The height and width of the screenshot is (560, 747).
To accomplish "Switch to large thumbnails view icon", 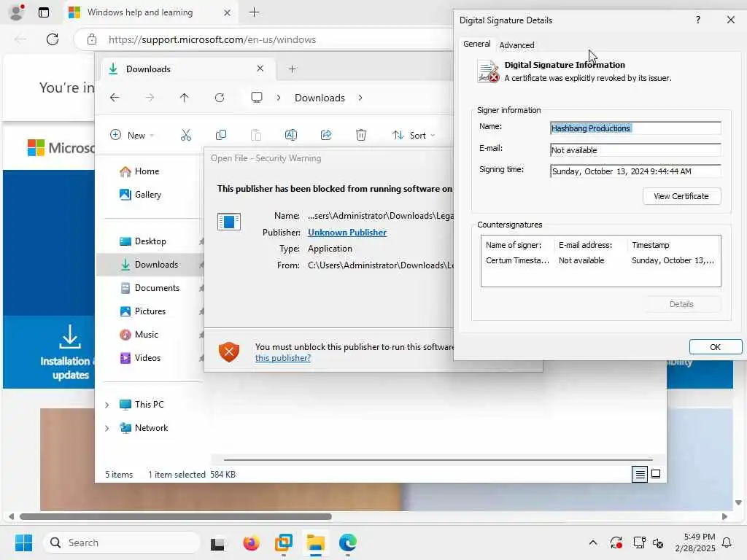I will (x=656, y=474).
